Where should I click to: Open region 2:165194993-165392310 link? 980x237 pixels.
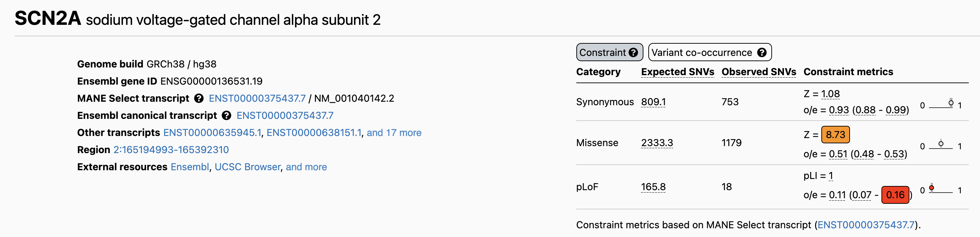point(171,150)
